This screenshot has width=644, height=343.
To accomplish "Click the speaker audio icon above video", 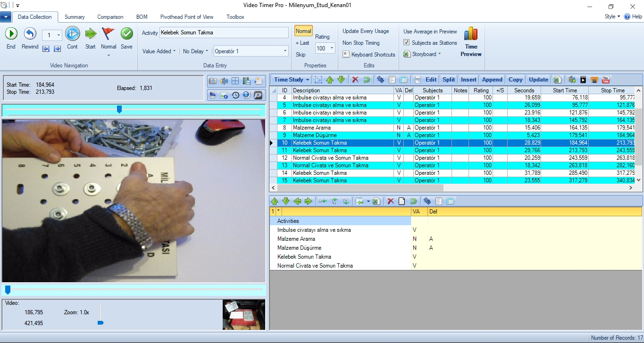I will coord(224,81).
